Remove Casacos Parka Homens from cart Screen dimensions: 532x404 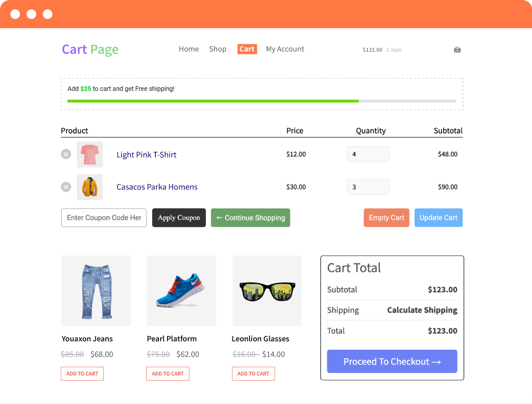pyautogui.click(x=66, y=187)
